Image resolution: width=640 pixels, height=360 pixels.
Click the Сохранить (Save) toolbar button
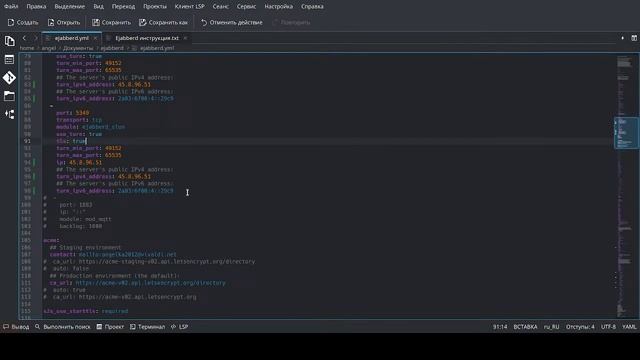click(x=111, y=22)
